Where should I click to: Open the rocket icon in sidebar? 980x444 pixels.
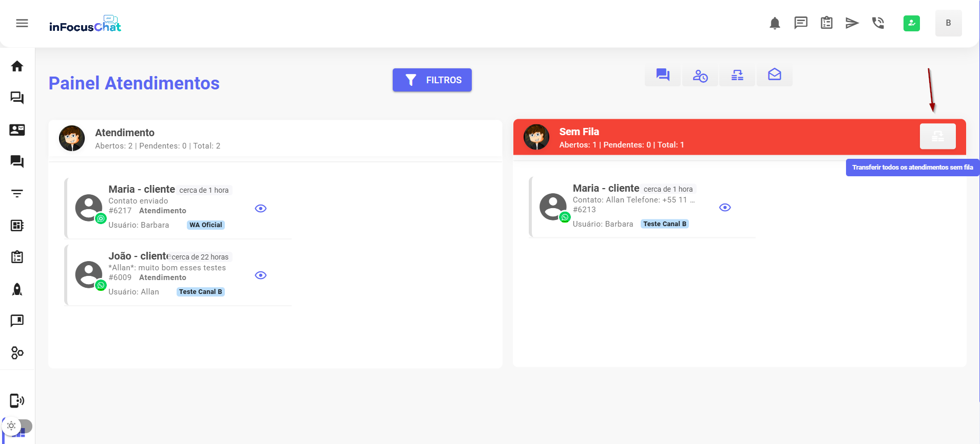pos(17,289)
